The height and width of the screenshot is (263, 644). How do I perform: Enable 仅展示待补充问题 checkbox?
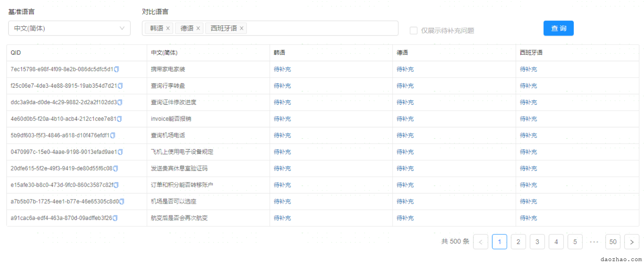pos(413,31)
